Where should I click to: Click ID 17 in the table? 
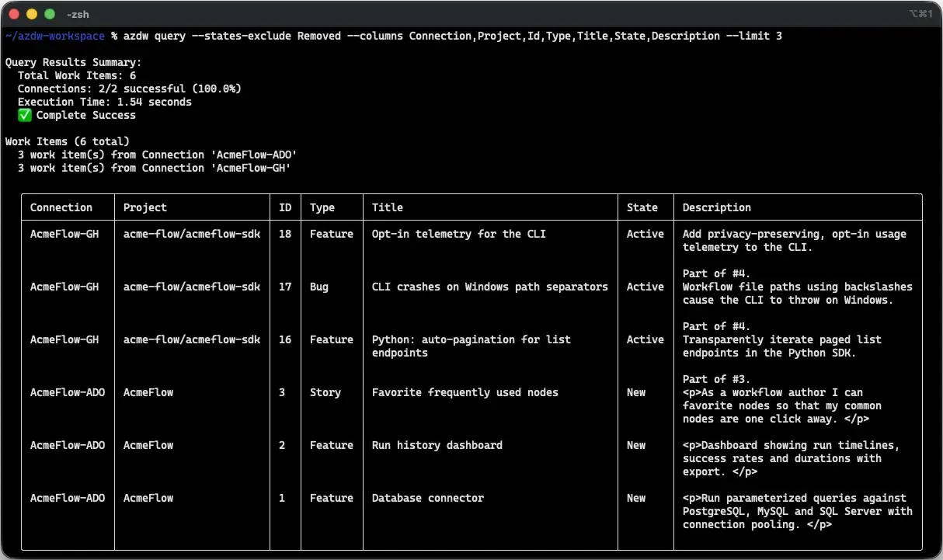coord(285,287)
